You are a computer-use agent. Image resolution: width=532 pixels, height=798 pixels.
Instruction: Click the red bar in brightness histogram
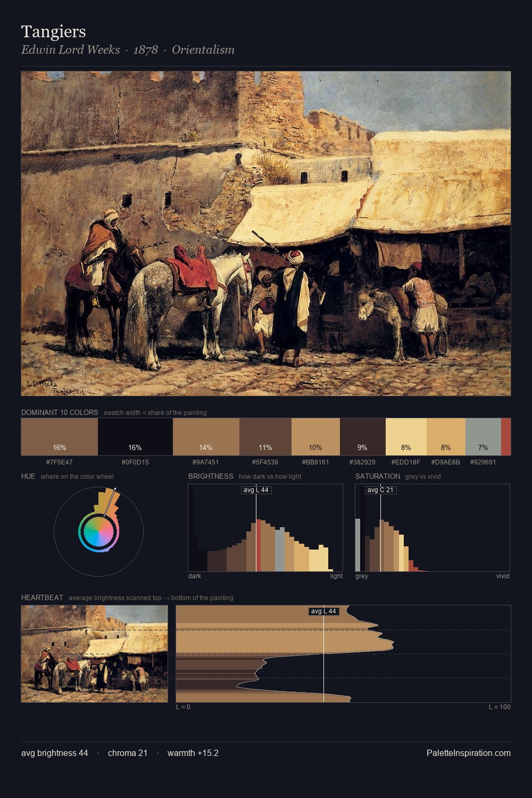[x=259, y=545]
